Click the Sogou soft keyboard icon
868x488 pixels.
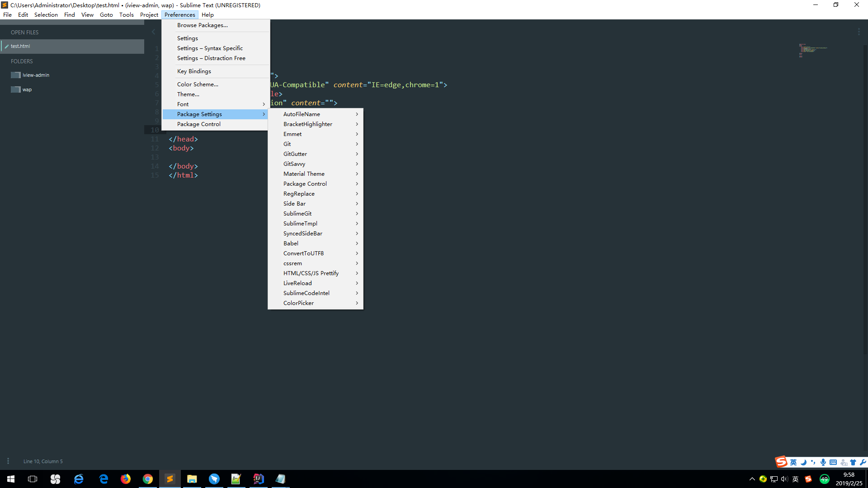click(833, 462)
